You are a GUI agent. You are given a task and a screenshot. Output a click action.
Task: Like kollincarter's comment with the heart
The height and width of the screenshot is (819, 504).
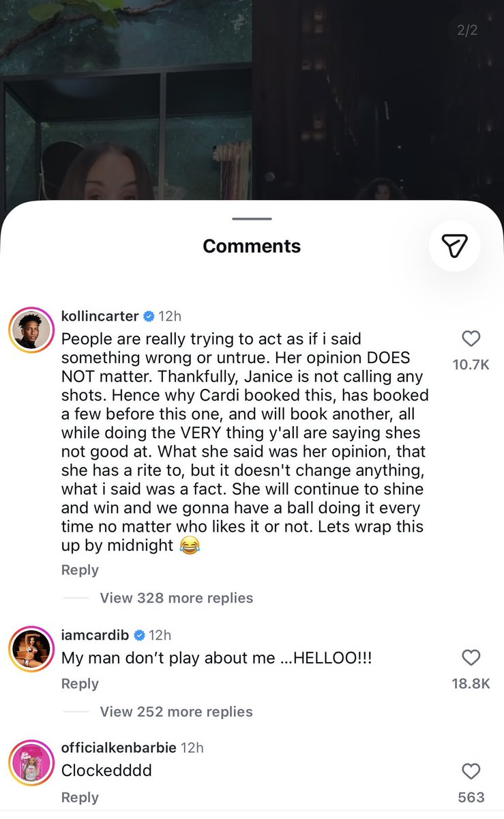471,339
